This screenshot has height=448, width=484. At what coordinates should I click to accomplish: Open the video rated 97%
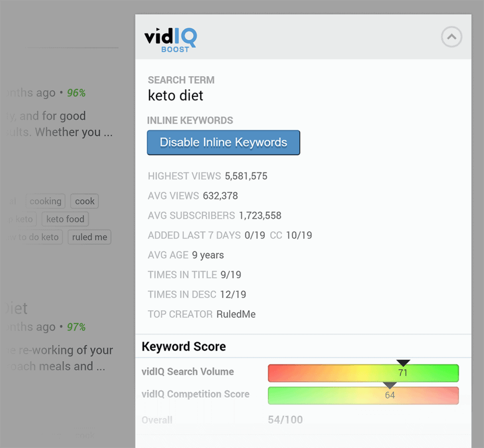76,327
